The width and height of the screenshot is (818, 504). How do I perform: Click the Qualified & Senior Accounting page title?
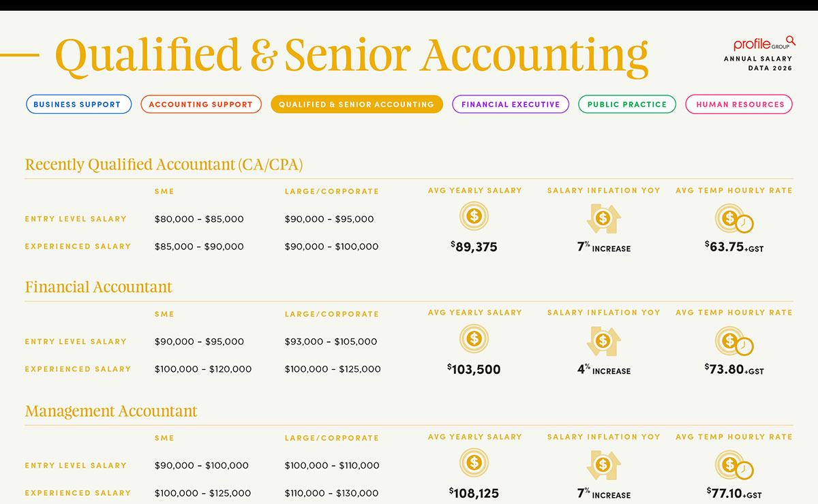click(351, 56)
